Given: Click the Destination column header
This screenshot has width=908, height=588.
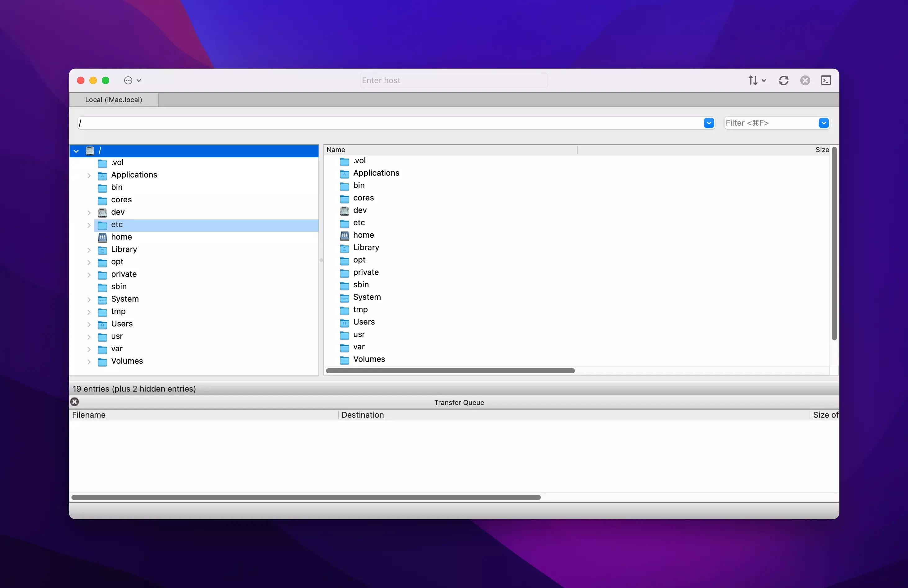Looking at the screenshot, I should click(x=363, y=415).
